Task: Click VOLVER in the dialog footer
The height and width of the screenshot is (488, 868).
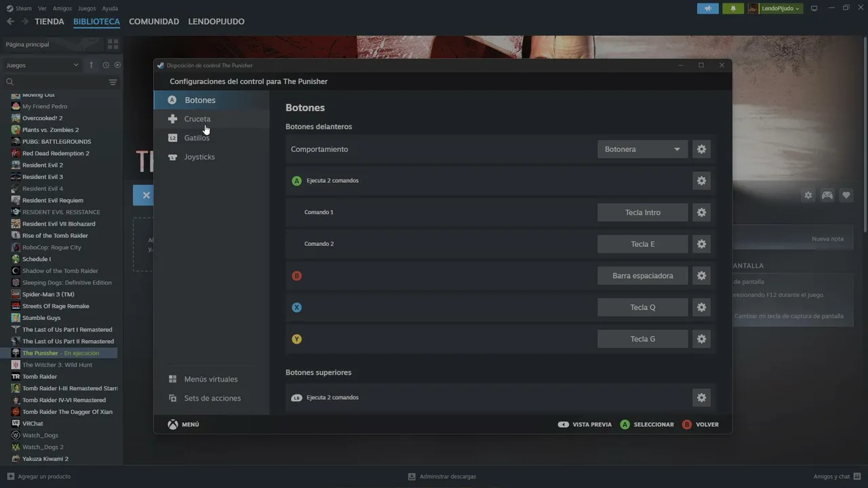Action: pos(701,424)
